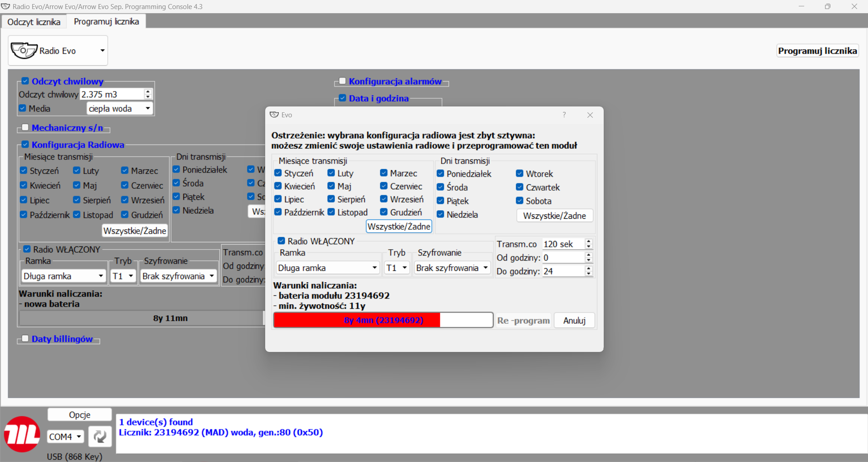Viewport: 868px width, 462px height.
Task: Click the red 8y 4mn battery progress bar
Action: [383, 320]
